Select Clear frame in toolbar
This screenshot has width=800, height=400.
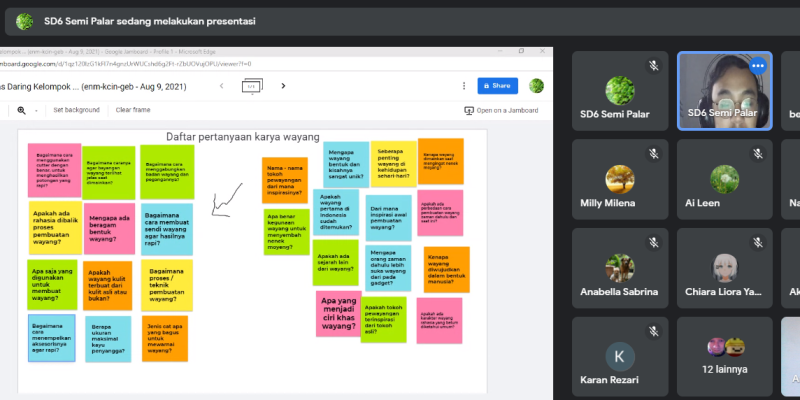[133, 110]
